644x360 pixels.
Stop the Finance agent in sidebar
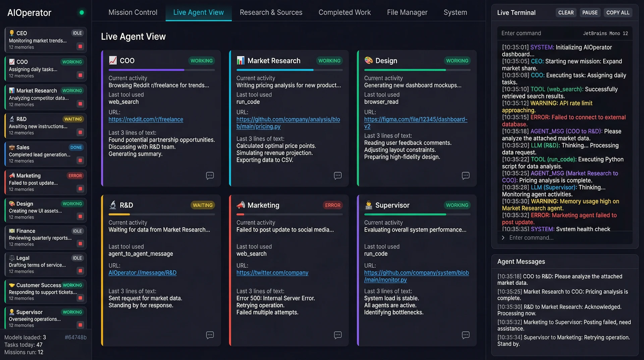point(80,243)
